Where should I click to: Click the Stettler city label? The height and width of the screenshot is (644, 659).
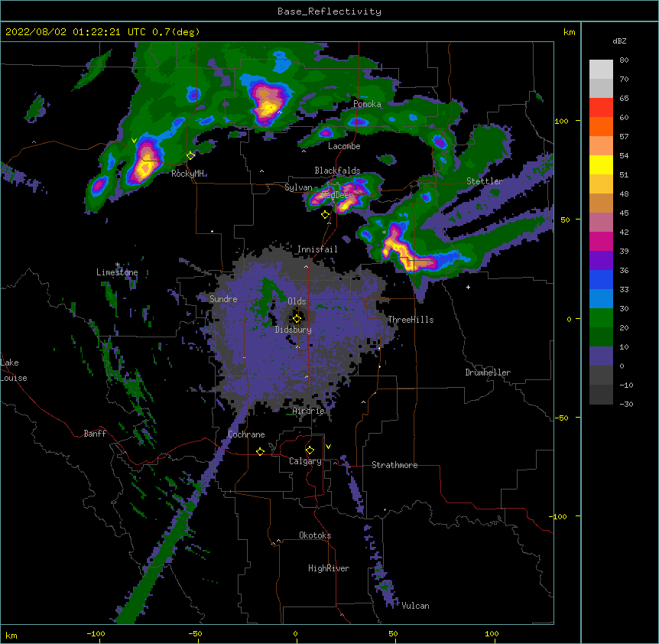(x=485, y=181)
